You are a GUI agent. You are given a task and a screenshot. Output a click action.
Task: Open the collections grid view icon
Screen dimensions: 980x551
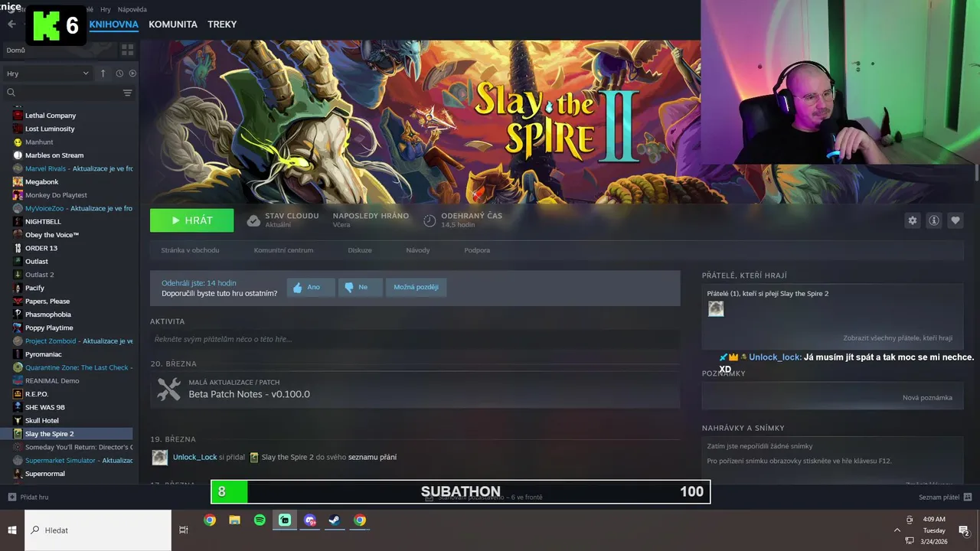[127, 50]
